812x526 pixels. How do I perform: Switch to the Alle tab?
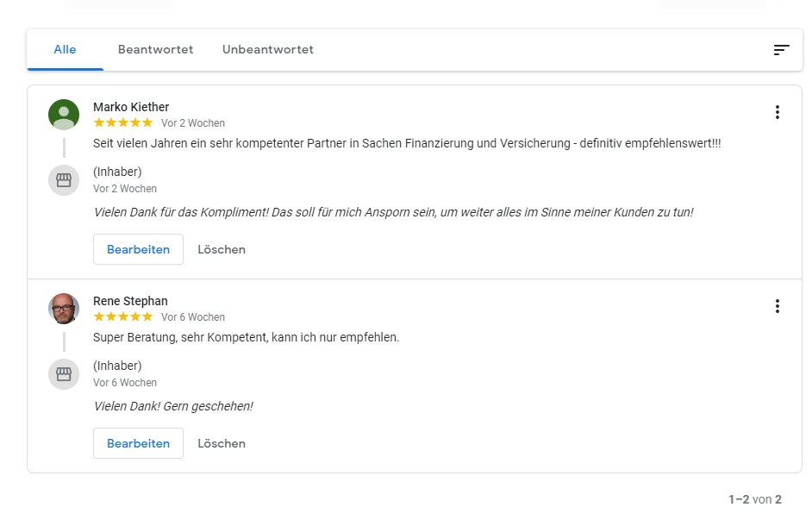click(65, 50)
